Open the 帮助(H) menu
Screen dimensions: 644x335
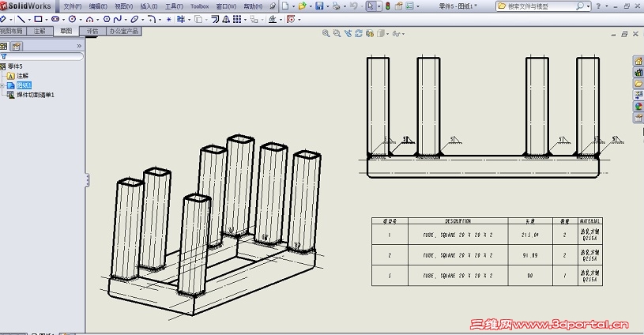tap(253, 6)
